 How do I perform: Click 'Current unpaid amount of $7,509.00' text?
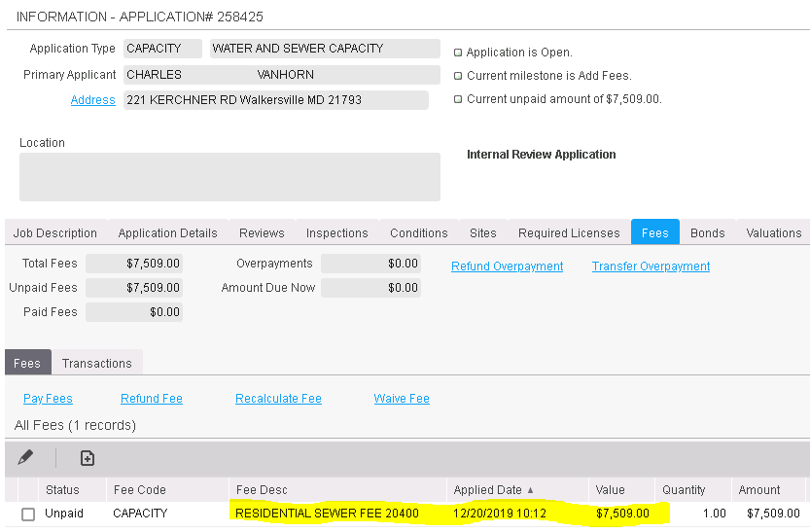pyautogui.click(x=564, y=99)
